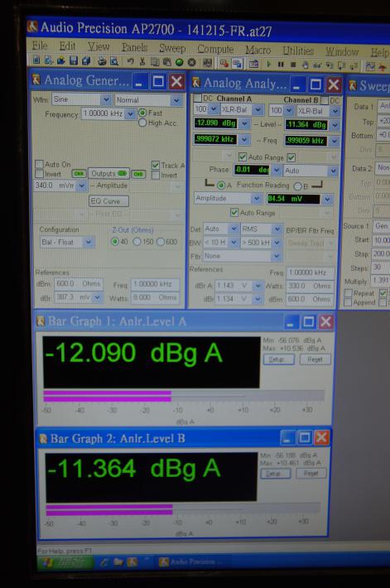Expand the Wfm Sine waveform dropdown

106,99
